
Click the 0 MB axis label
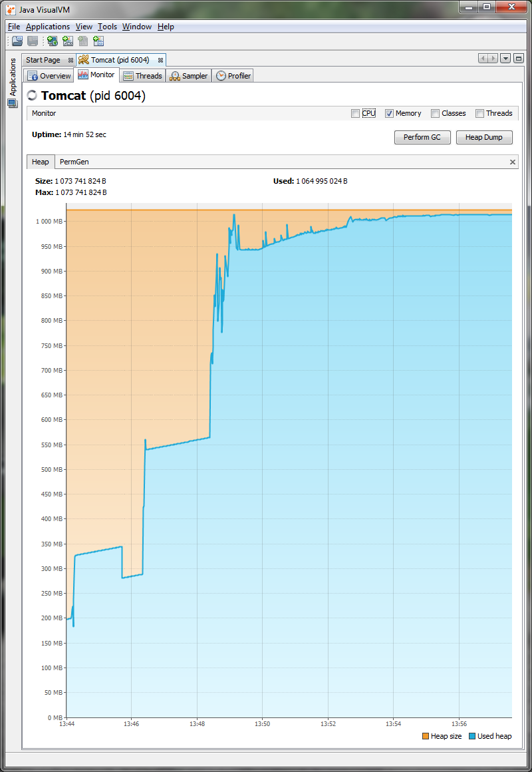click(x=55, y=718)
